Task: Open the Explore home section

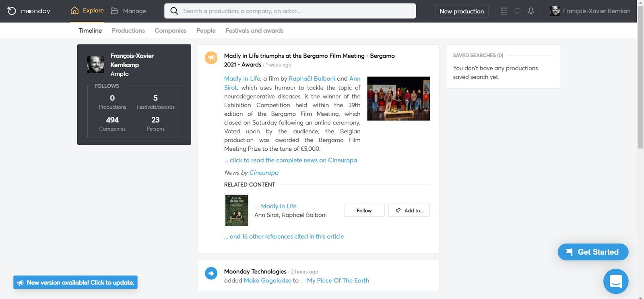Action: pyautogui.click(x=87, y=10)
